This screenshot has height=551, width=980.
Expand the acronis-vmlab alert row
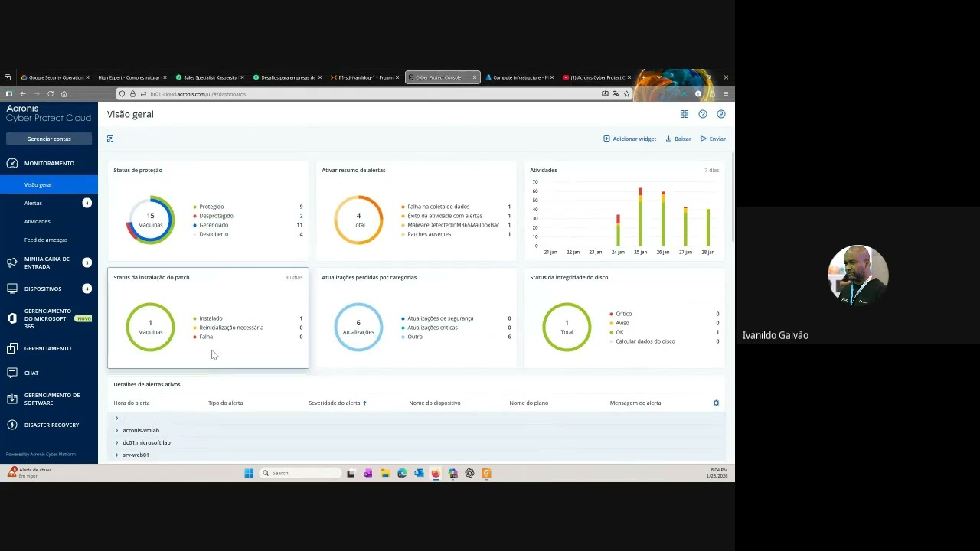(x=117, y=430)
